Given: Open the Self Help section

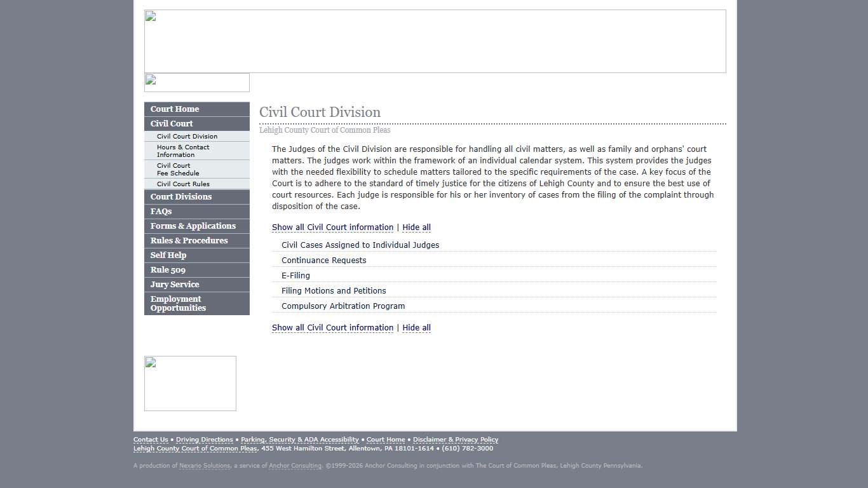Looking at the screenshot, I should tap(168, 255).
